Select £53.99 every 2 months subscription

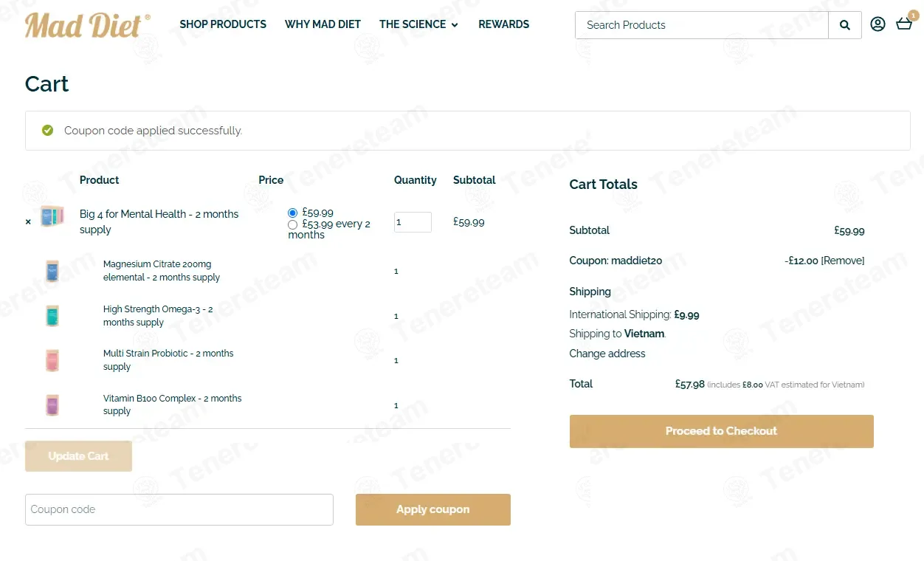pyautogui.click(x=293, y=224)
